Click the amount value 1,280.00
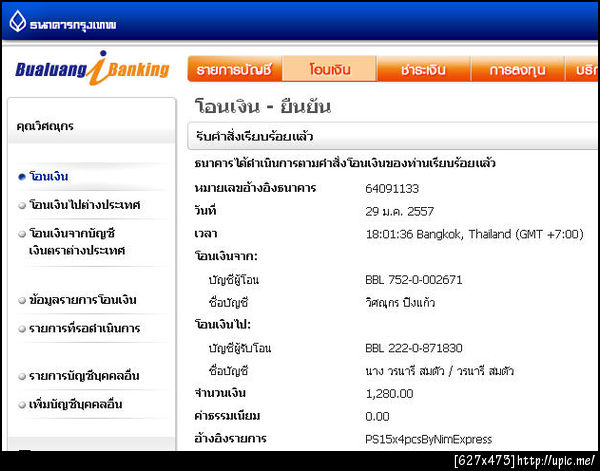Screen dimensions: 600x471 [389, 394]
